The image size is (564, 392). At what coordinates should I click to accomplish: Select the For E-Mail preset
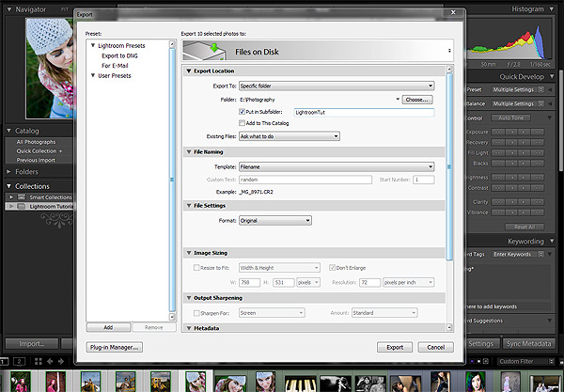pos(115,66)
